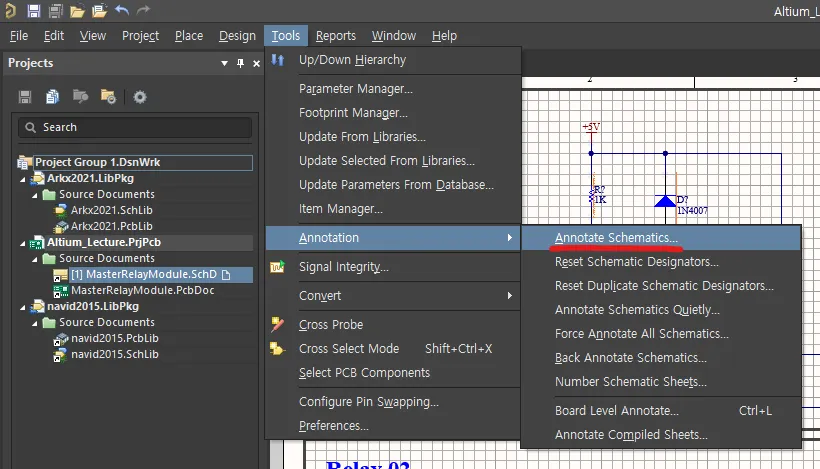820x469 pixels.
Task: Click the Projects panel gear settings icon
Action: pyautogui.click(x=140, y=97)
